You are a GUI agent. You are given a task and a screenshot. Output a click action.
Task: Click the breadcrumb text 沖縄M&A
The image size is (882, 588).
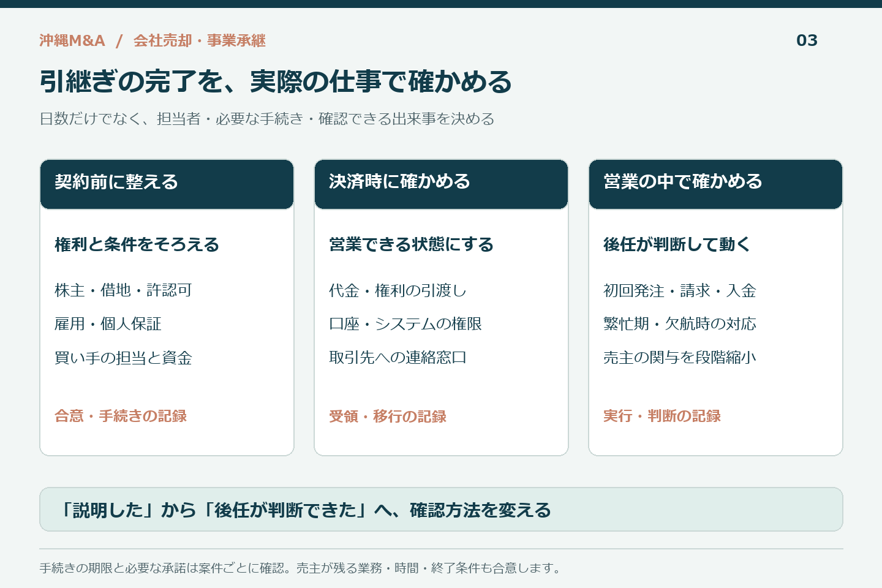[72, 40]
